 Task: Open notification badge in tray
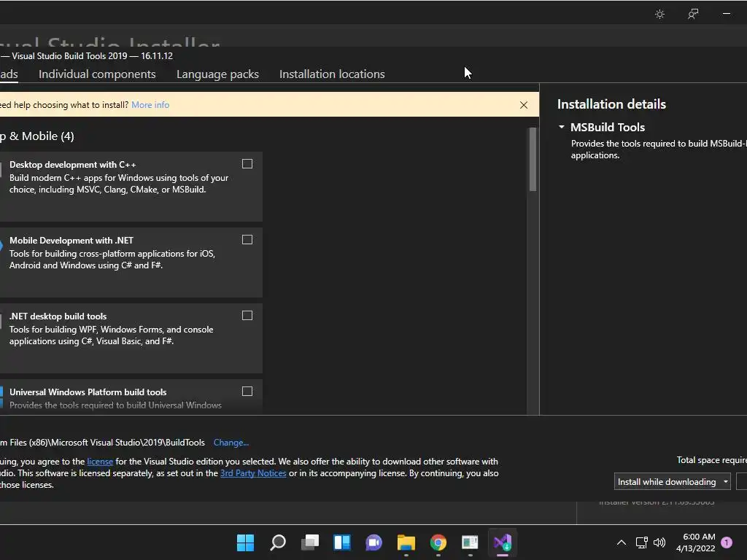point(727,542)
